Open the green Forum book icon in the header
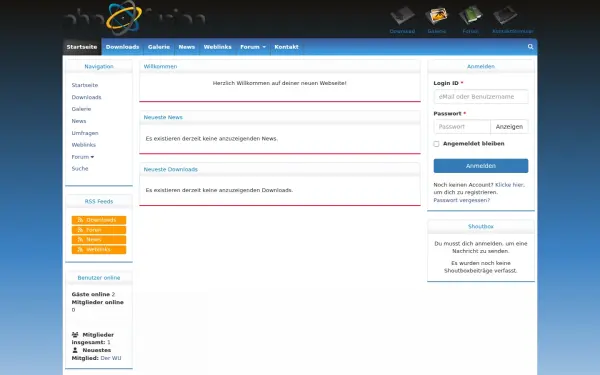The width and height of the screenshot is (600, 375). [470, 16]
